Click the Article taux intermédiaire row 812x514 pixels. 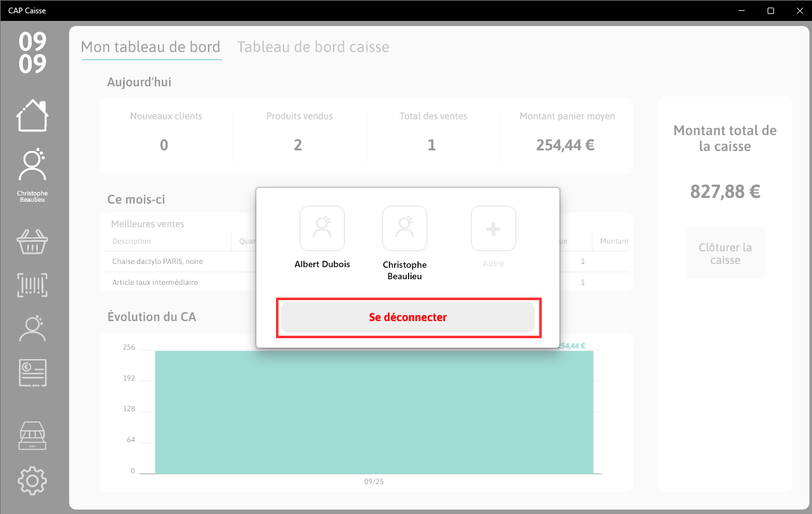(x=366, y=282)
